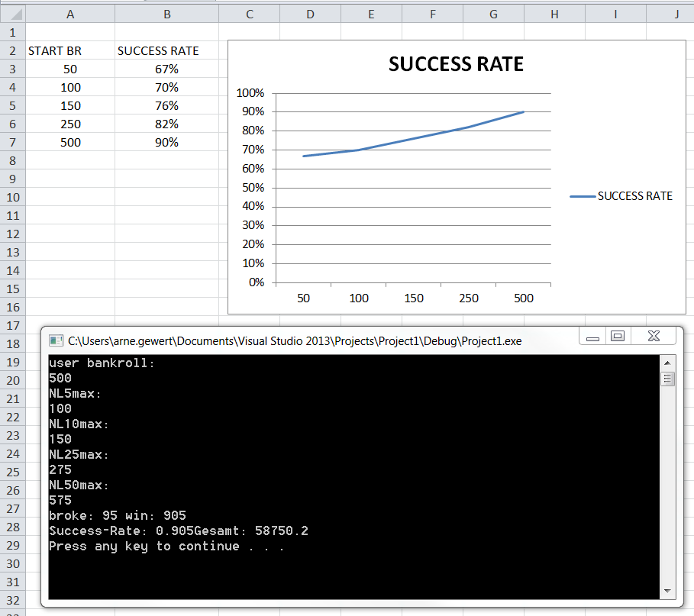Click the 250 label on chart horizontal axis
This screenshot has width=694, height=616.
pyautogui.click(x=469, y=298)
